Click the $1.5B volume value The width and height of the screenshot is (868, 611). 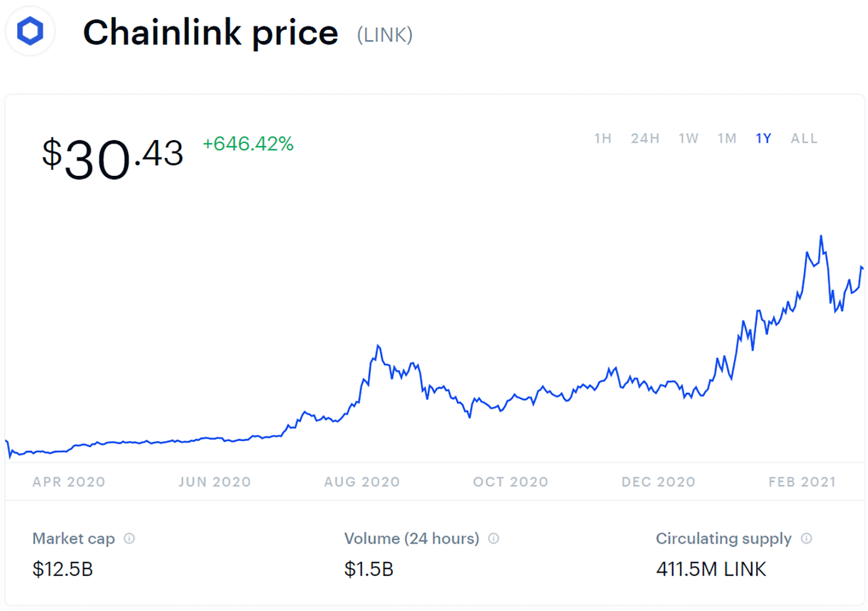(x=368, y=569)
